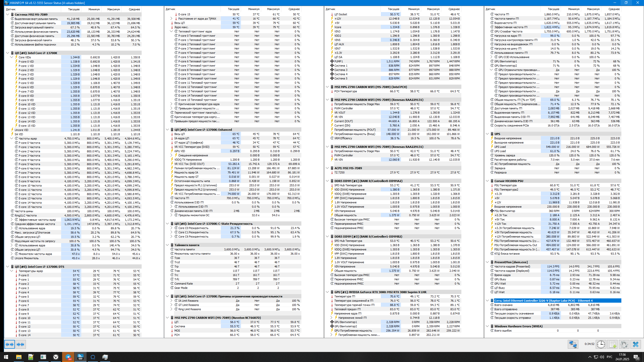Start logging with sheet-plus icon
644x362 pixels.
click(x=612, y=344)
